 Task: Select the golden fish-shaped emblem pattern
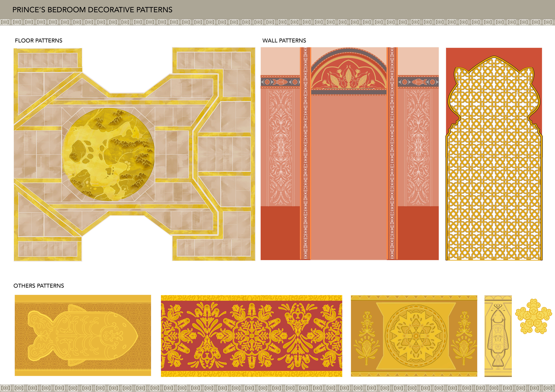[83, 335]
